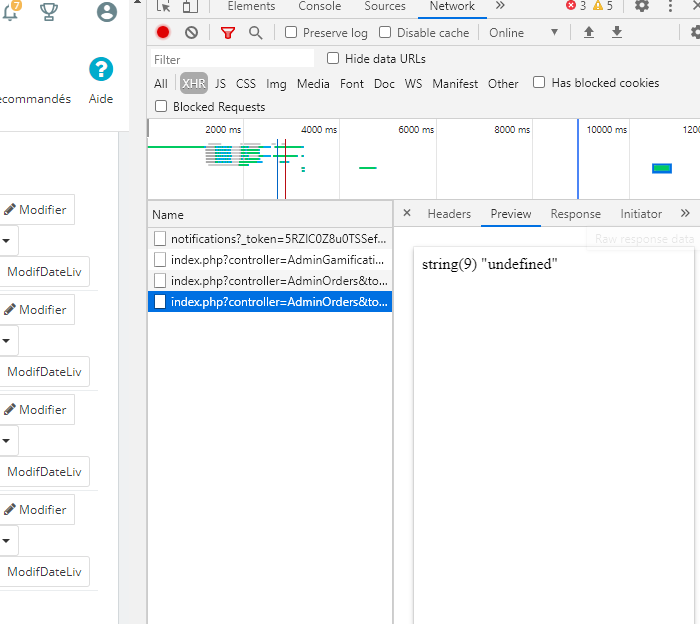Select the CSS filter type

pos(246,83)
